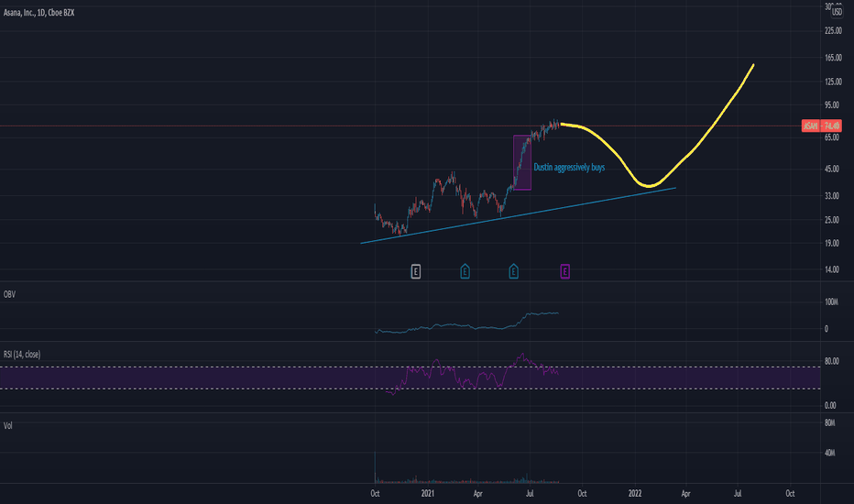Click the Jul label right of 2021
The height and width of the screenshot is (504, 854).
pyautogui.click(x=530, y=493)
